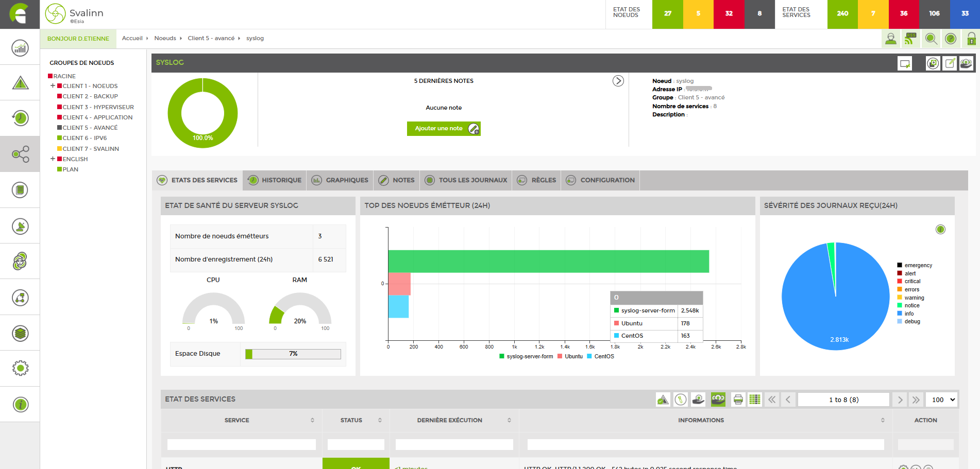Toggle emergency series in severity legend
This screenshot has height=469, width=980.
click(x=915, y=266)
